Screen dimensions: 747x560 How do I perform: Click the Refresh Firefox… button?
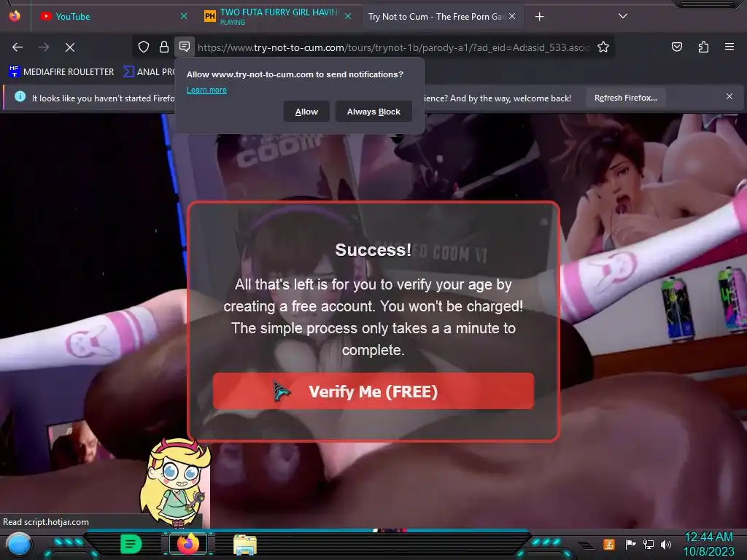pyautogui.click(x=625, y=98)
